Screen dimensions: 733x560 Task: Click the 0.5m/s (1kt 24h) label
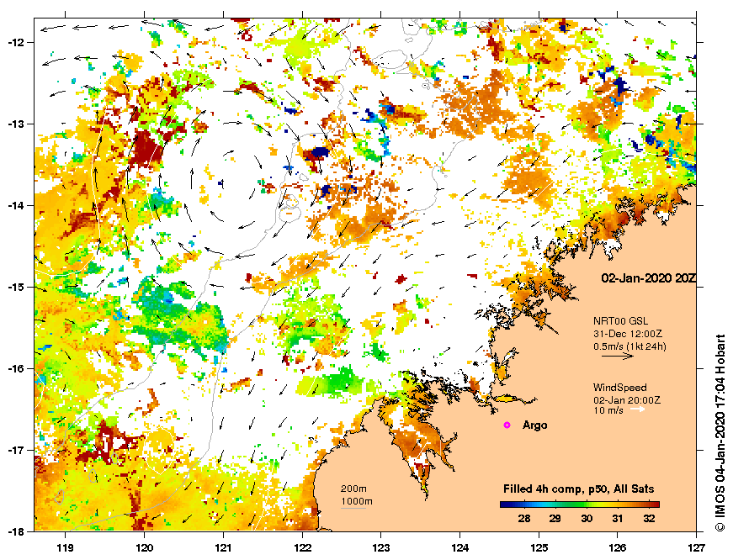tap(629, 346)
